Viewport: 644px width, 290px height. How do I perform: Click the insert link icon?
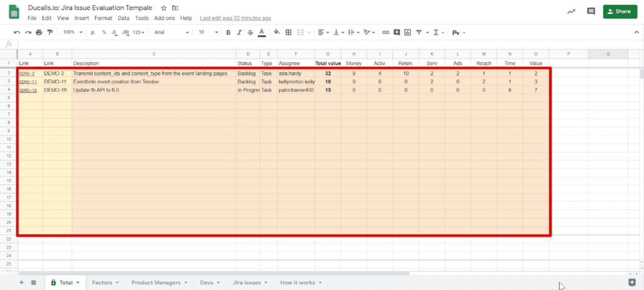(x=386, y=32)
